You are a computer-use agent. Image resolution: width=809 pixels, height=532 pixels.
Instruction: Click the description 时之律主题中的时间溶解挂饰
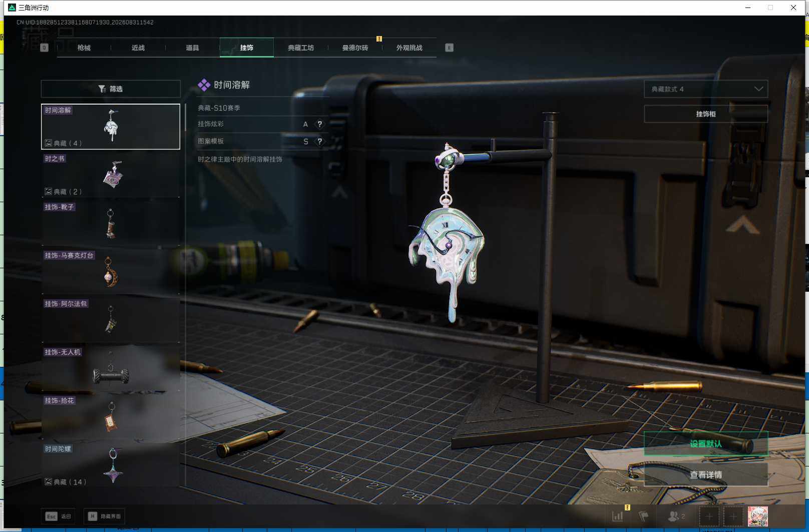[x=240, y=159]
